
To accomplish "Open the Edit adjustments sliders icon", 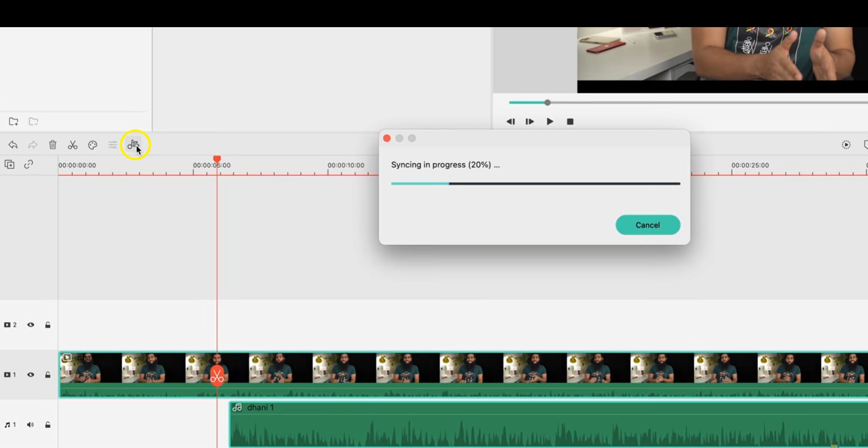I will tap(113, 145).
